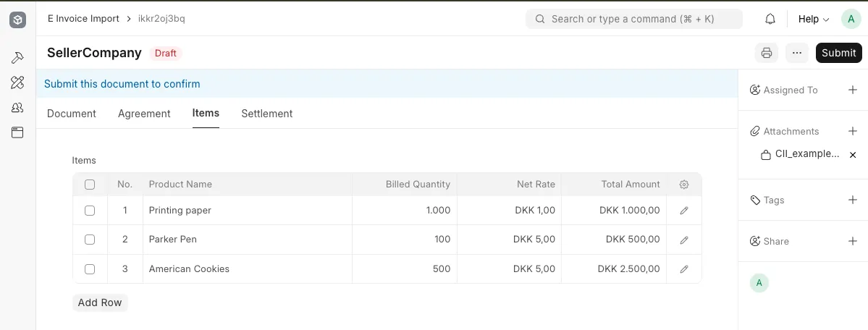Add an attachment using plus icon
The width and height of the screenshot is (868, 330).
tap(853, 131)
